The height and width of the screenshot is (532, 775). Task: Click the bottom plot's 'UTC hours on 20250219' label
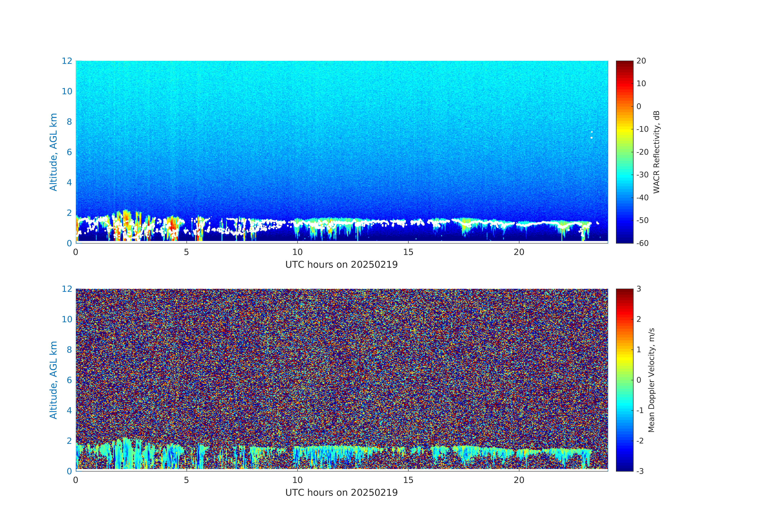pos(341,493)
